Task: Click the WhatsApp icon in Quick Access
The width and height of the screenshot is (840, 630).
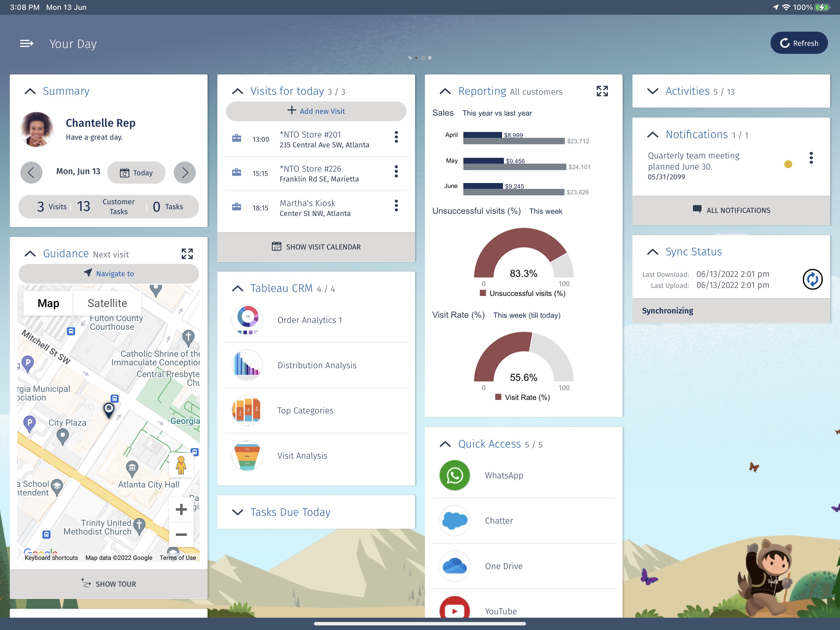Action: (455, 475)
